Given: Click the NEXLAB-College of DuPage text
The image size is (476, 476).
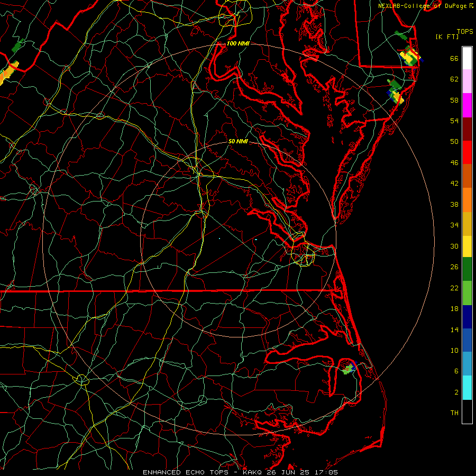Looking at the screenshot, I should pos(422,6).
